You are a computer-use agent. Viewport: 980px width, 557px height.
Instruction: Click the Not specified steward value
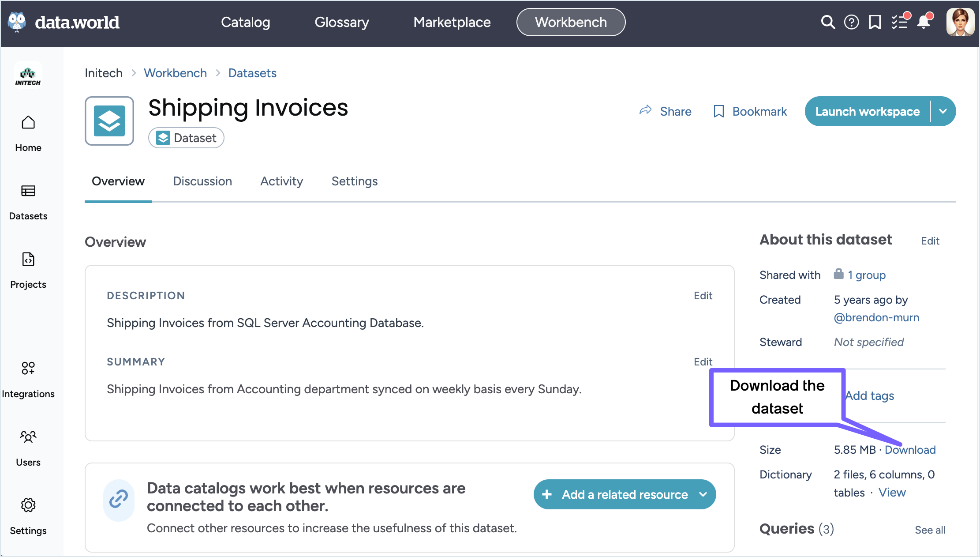(x=869, y=342)
